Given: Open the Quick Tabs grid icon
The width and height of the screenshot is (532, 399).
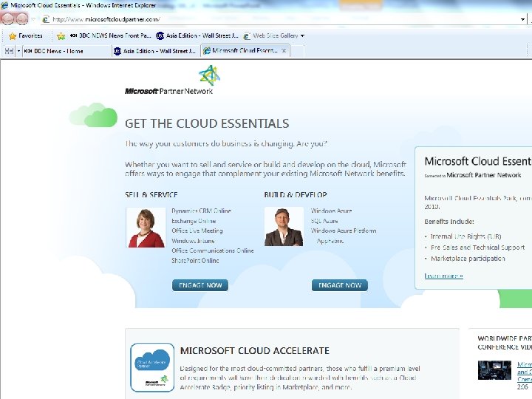Looking at the screenshot, I should coord(9,51).
